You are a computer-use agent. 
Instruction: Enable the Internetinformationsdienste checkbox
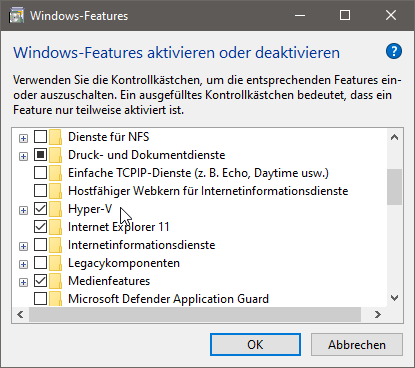tap(40, 245)
